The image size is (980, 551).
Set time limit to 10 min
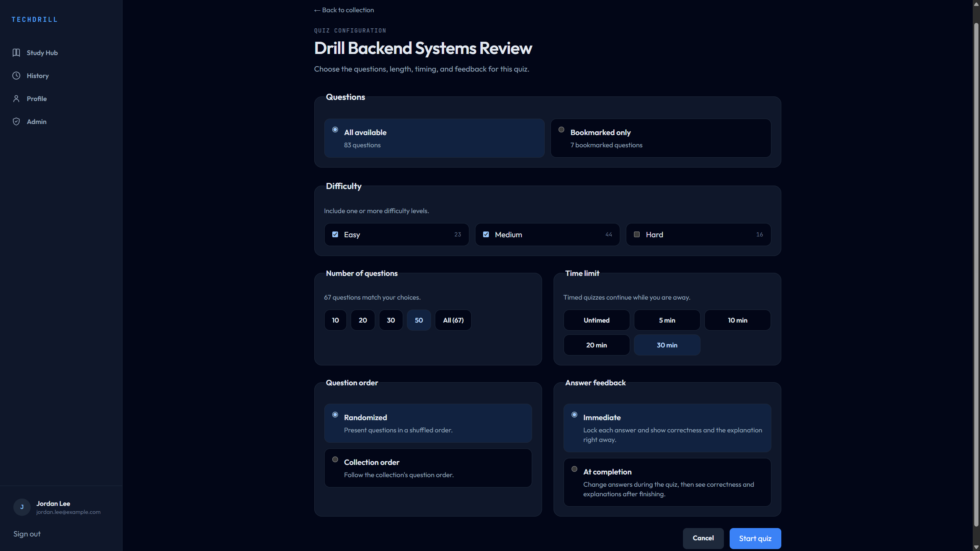click(737, 320)
